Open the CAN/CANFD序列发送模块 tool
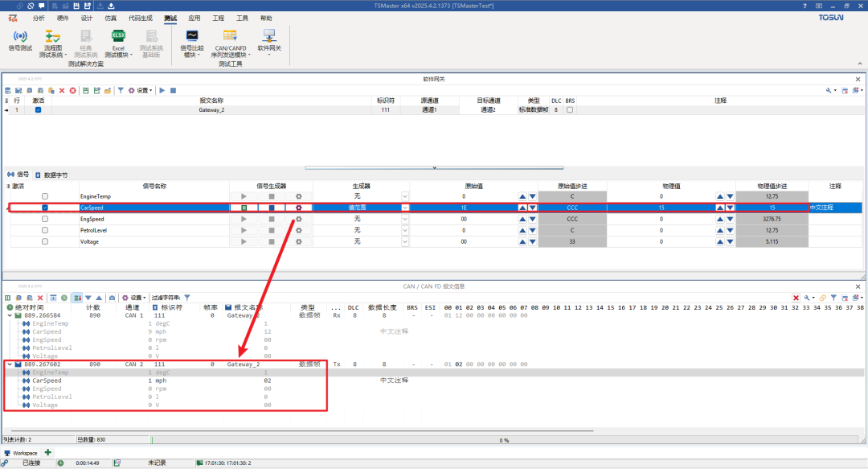 coord(231,43)
